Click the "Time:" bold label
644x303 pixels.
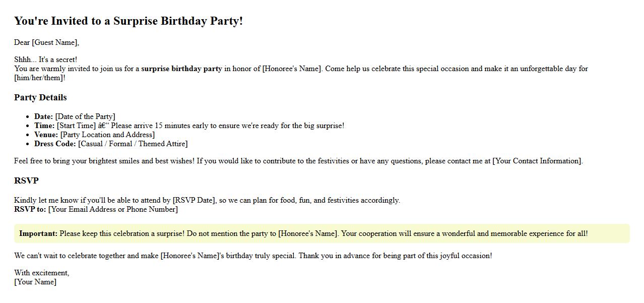[x=44, y=126]
